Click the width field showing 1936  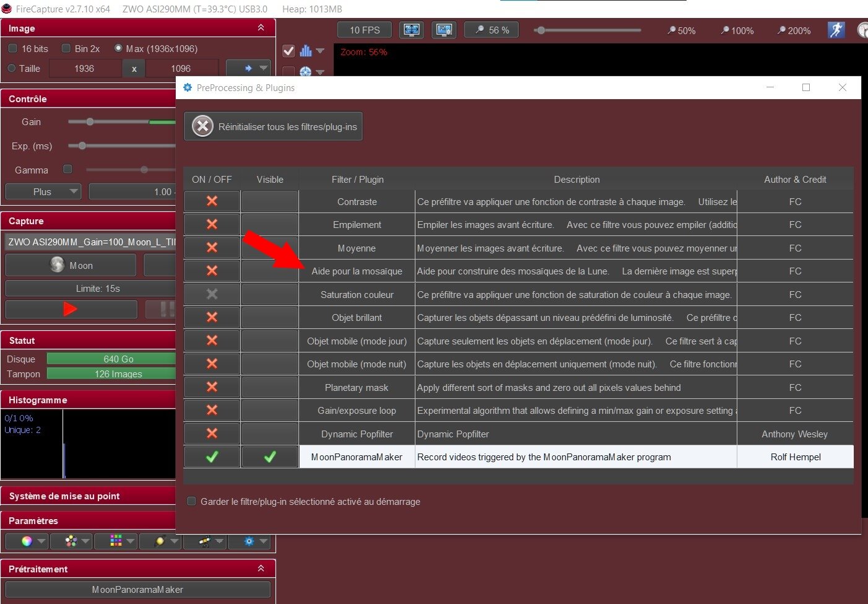pos(85,68)
